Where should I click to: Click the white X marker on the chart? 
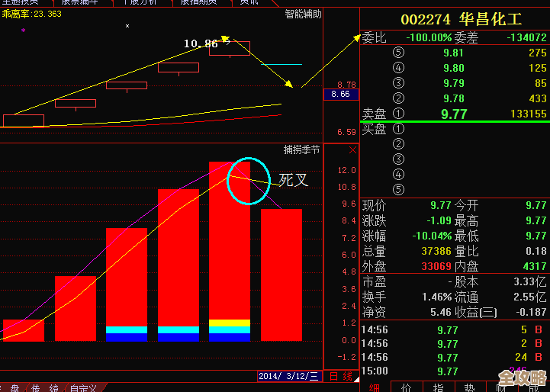tap(127, 26)
